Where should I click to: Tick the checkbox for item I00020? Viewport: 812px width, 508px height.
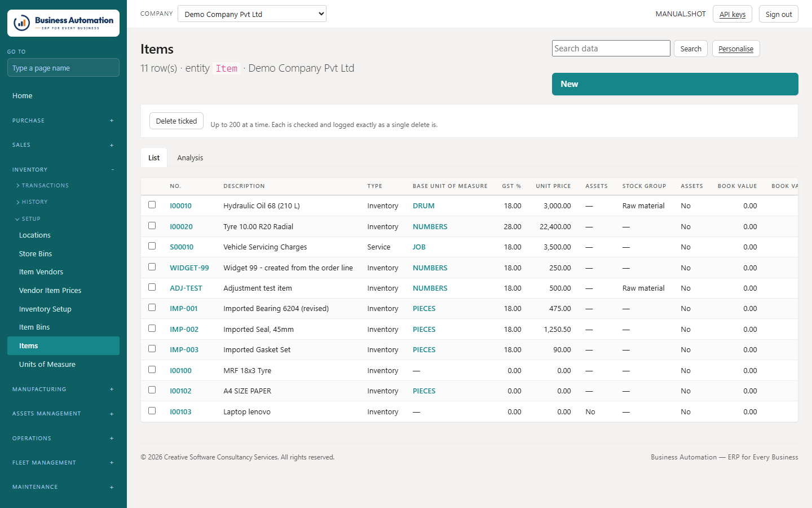[x=152, y=225]
